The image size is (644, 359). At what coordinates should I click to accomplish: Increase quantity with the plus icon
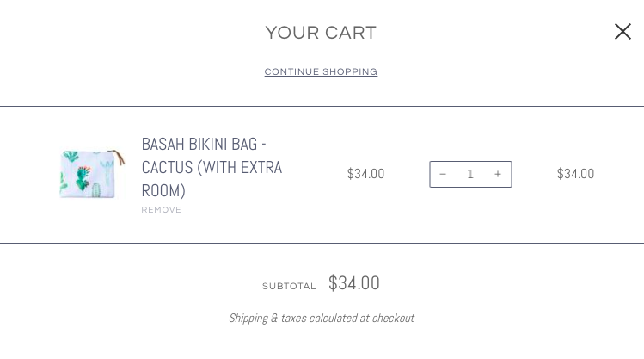click(x=498, y=175)
